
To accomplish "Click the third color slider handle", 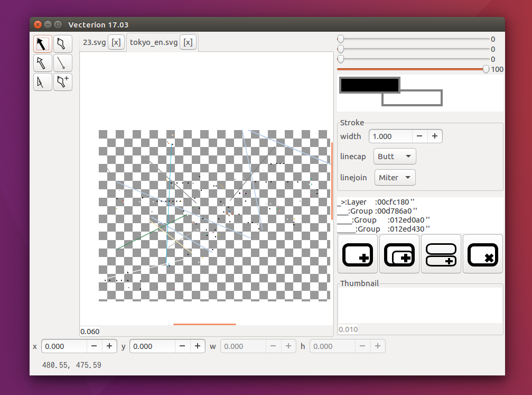I will coord(341,59).
